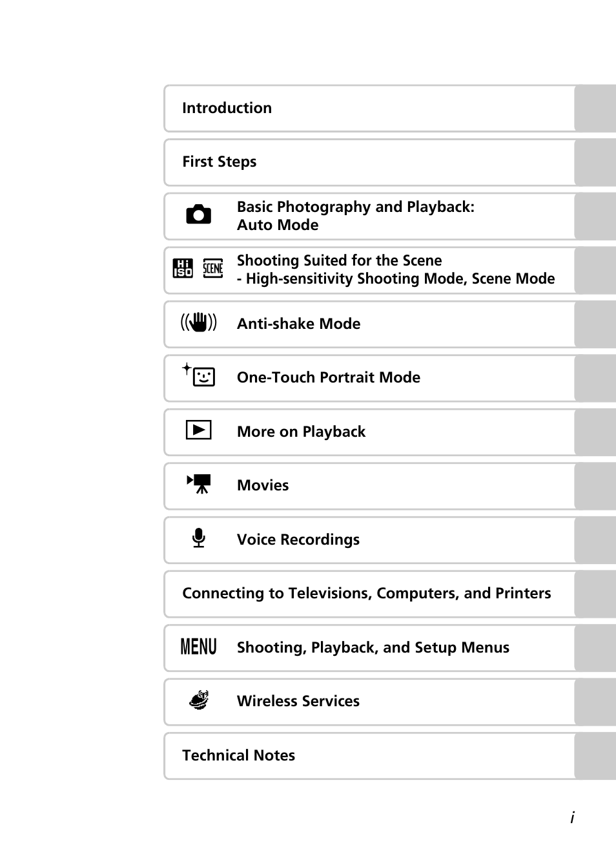
Task: Click the microphone voice recording icon
Action: 199,538
